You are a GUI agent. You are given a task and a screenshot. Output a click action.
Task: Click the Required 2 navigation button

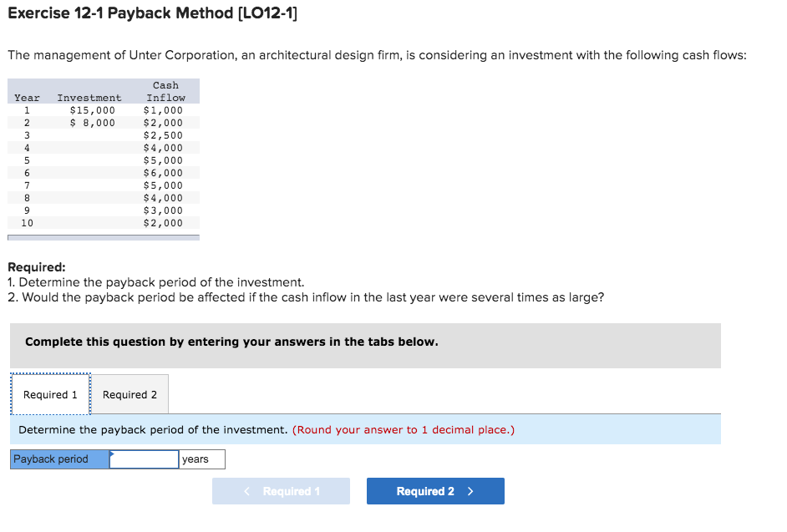(x=434, y=490)
